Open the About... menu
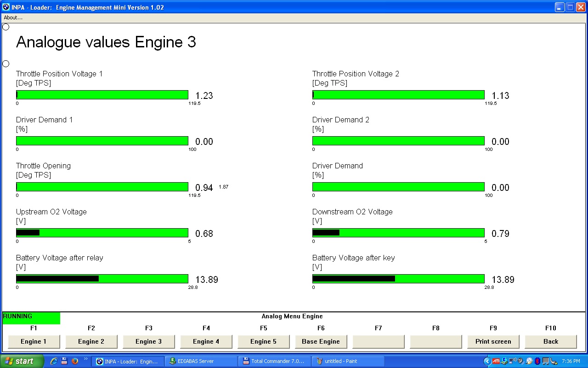This screenshot has height=368, width=588. 13,17
